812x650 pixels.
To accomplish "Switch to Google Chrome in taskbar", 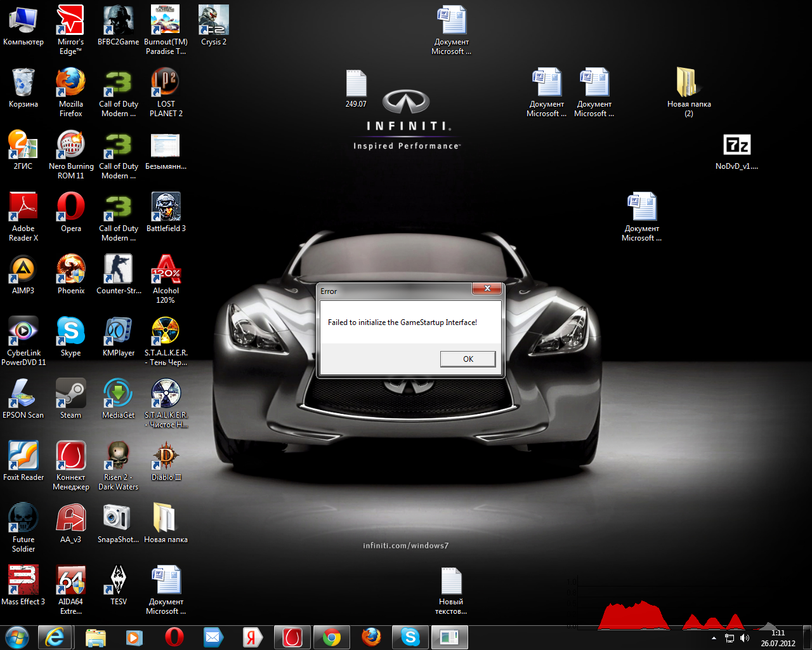I will coord(332,637).
